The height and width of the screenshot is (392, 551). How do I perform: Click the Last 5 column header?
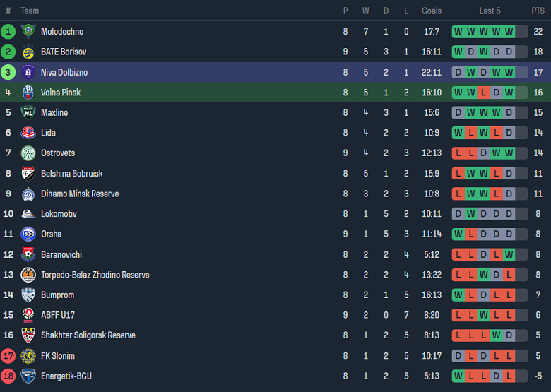(x=490, y=11)
